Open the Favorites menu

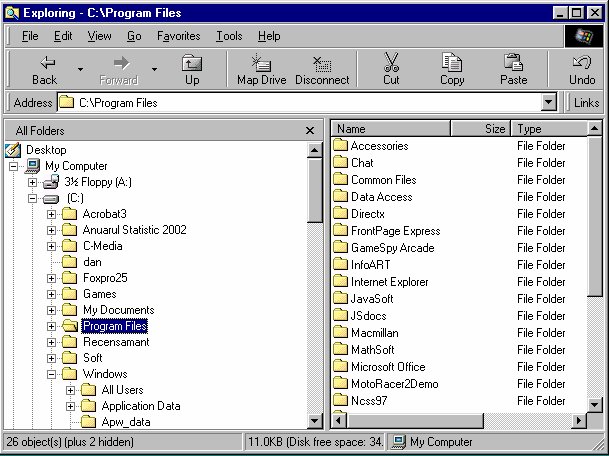[179, 36]
